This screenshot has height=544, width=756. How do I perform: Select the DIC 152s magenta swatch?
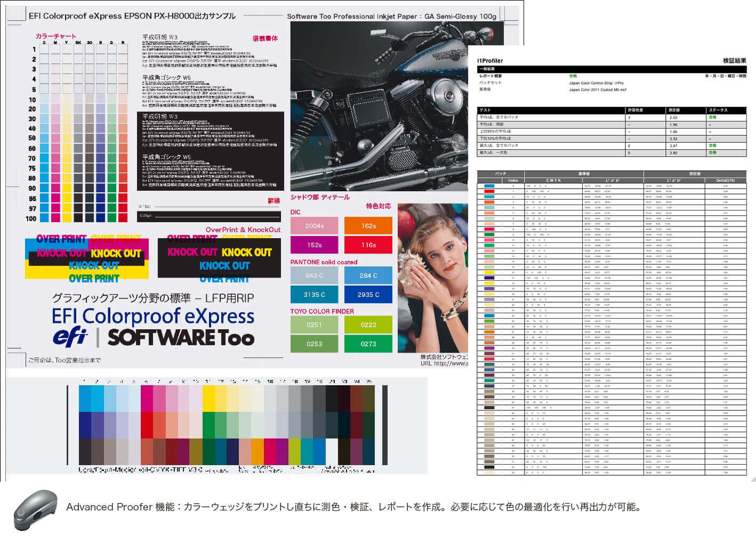pyautogui.click(x=314, y=245)
